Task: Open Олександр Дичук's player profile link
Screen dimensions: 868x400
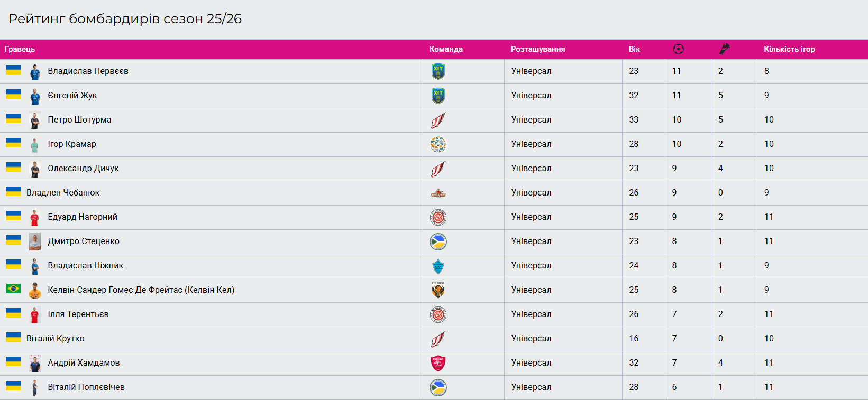Action: point(83,169)
